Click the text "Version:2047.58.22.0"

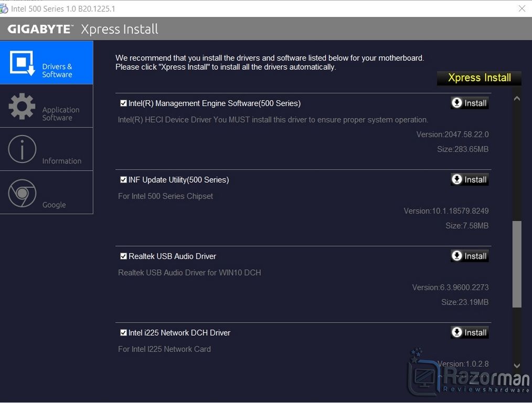453,134
